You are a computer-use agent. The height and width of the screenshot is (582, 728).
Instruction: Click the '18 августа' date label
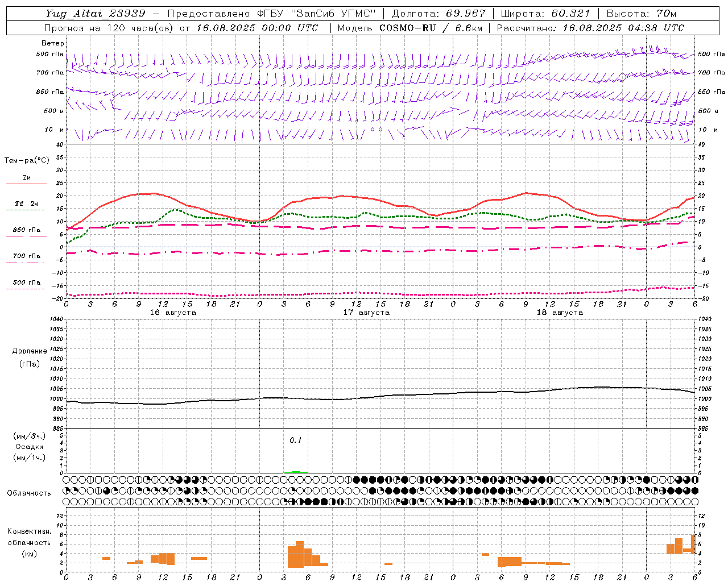point(560,313)
